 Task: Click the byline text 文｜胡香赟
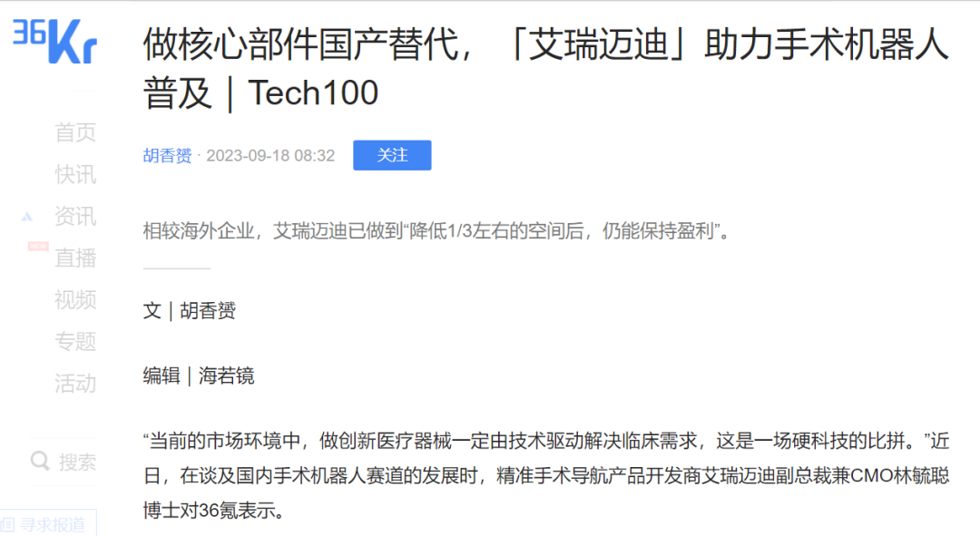pyautogui.click(x=190, y=310)
